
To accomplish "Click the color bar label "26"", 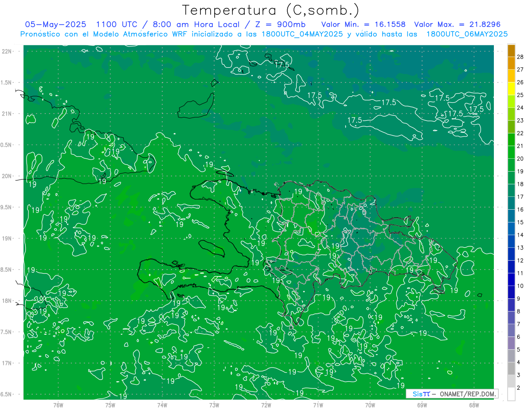I will pyautogui.click(x=520, y=82).
